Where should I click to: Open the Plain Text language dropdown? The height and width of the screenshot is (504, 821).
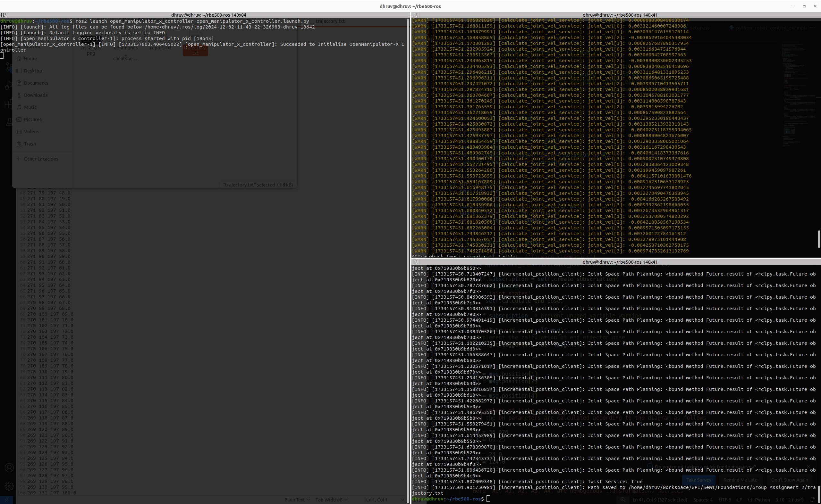coord(297,500)
